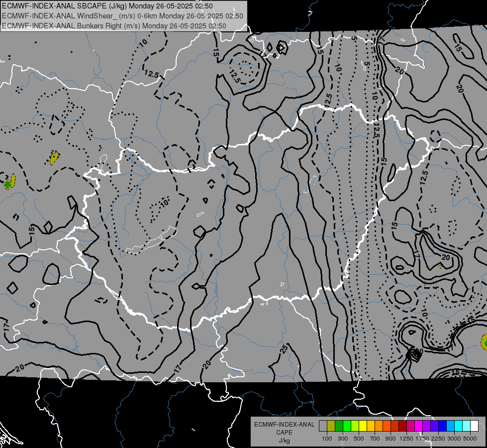Select the brick red legend swatch
The width and height of the screenshot is (487, 448).
395,426
